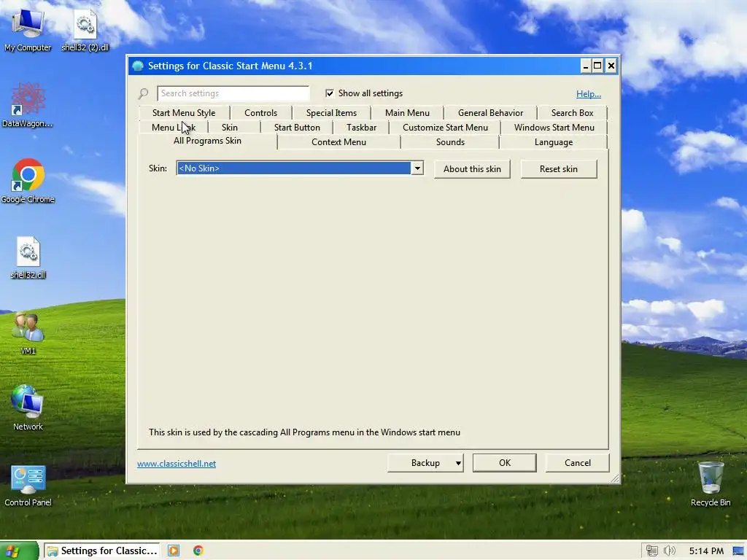Open Control Panel desktop icon
Viewport: 747px width, 560px height.
click(x=28, y=485)
